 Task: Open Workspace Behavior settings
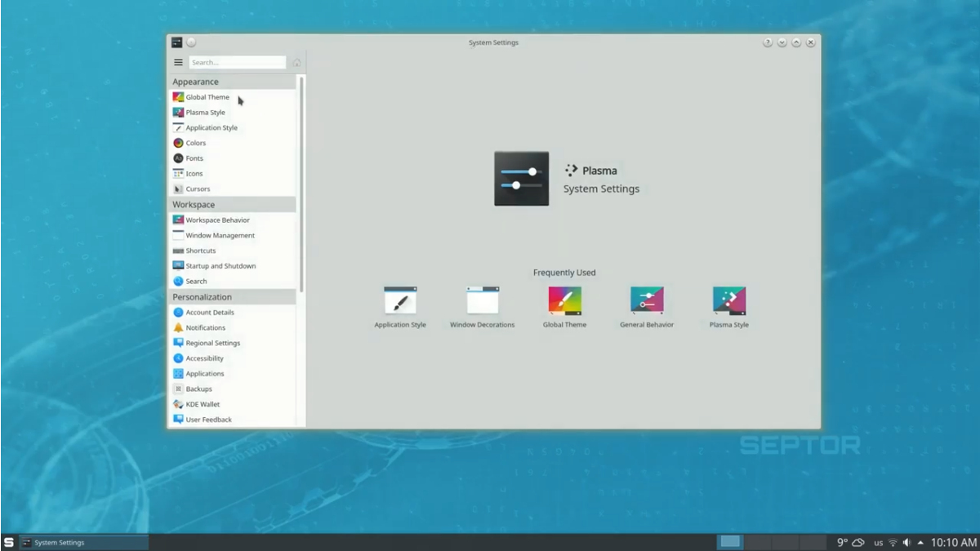click(x=217, y=220)
